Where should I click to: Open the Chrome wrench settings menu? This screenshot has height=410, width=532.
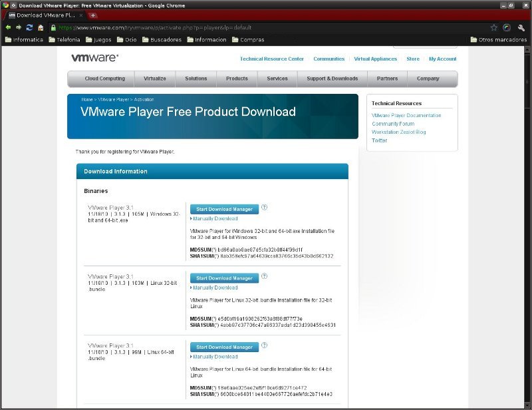coord(521,27)
